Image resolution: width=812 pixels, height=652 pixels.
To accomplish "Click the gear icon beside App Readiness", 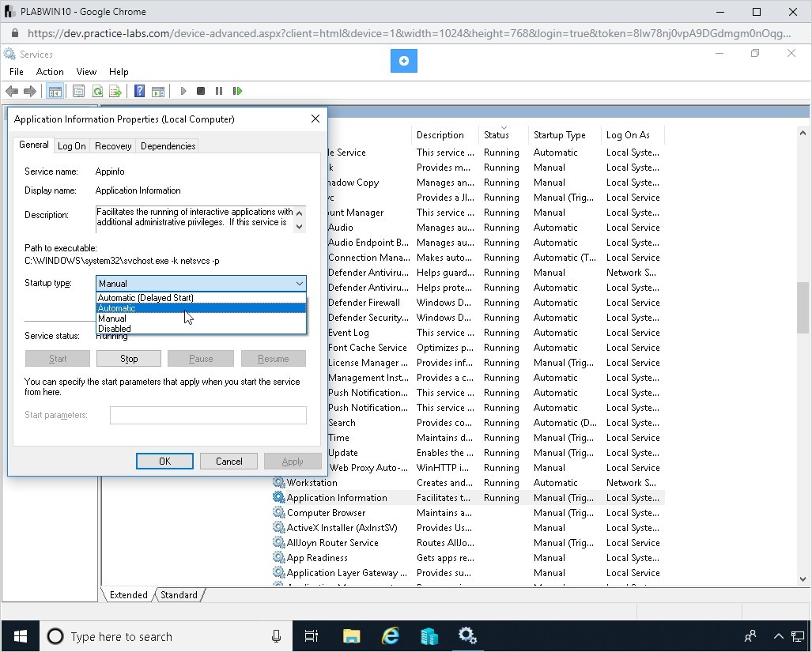I will pos(278,557).
